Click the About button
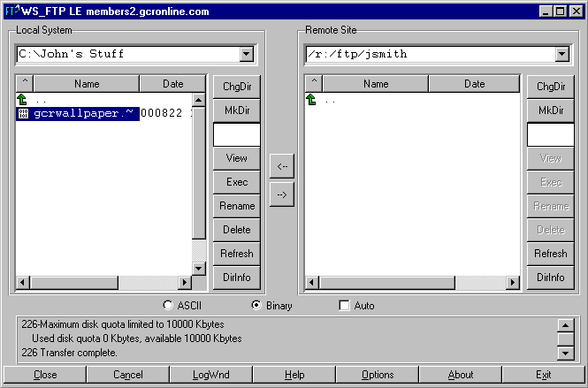 click(461, 375)
